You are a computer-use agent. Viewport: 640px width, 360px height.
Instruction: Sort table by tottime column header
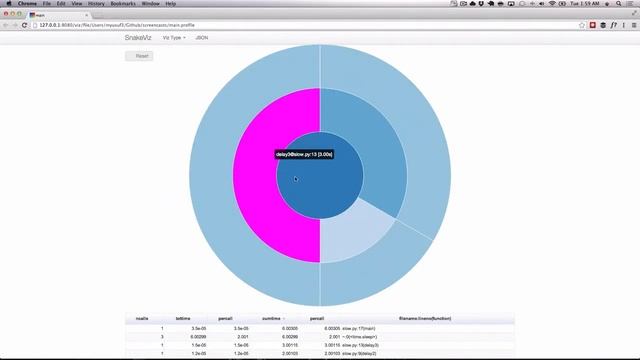183,318
